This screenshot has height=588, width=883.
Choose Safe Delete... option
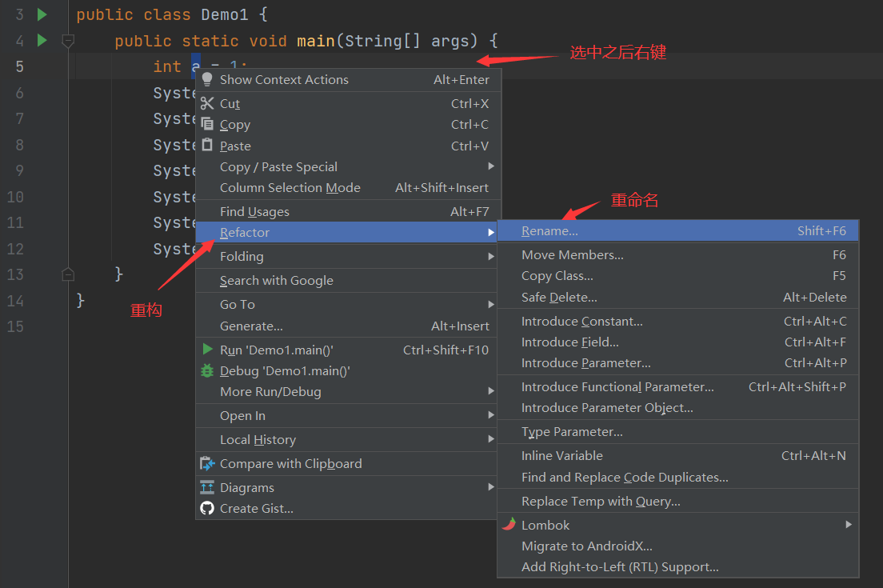pyautogui.click(x=678, y=298)
